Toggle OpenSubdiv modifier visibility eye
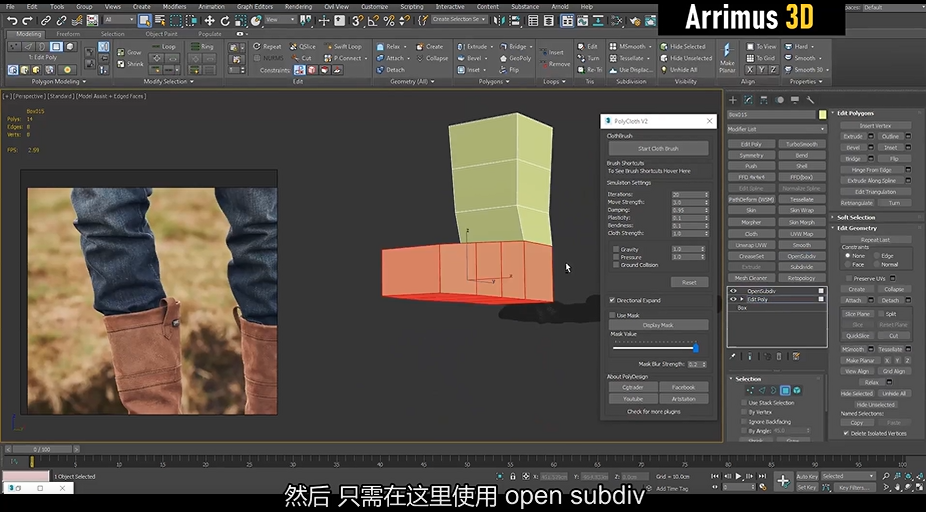The image size is (926, 512). 733,291
